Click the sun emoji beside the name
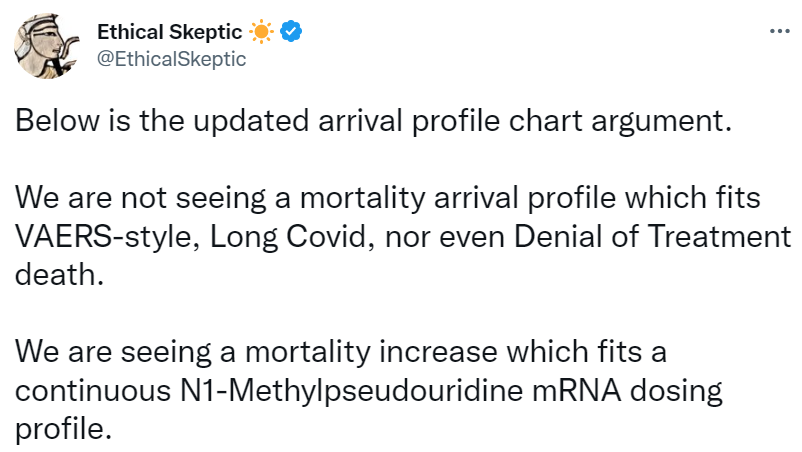 click(x=261, y=32)
